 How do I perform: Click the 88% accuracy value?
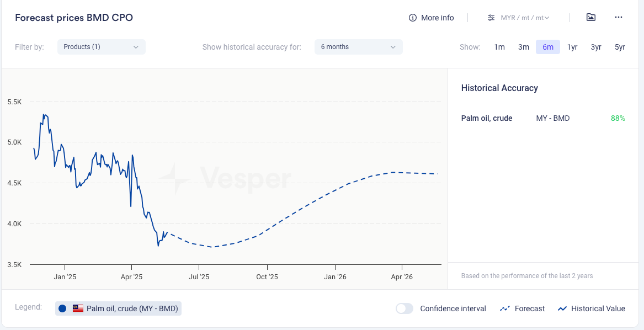[x=618, y=118]
